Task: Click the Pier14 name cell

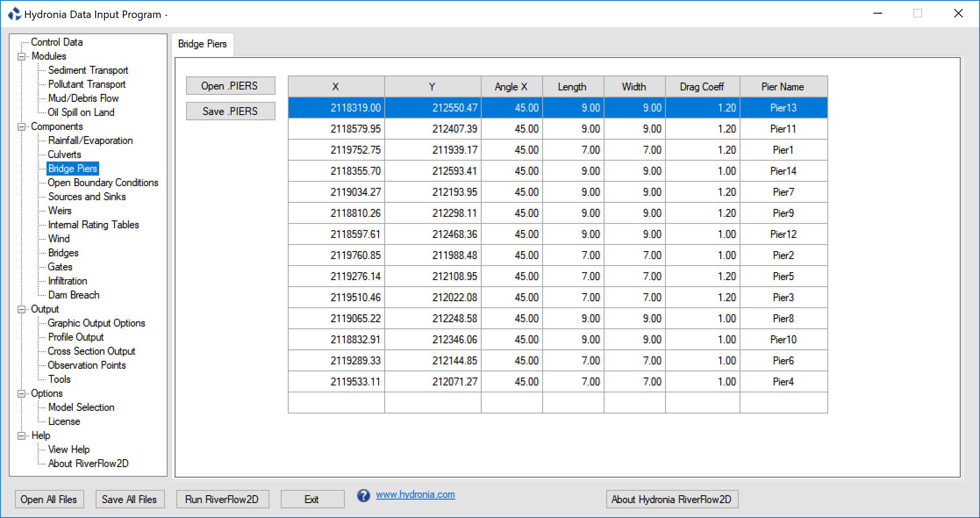Action: tap(784, 171)
